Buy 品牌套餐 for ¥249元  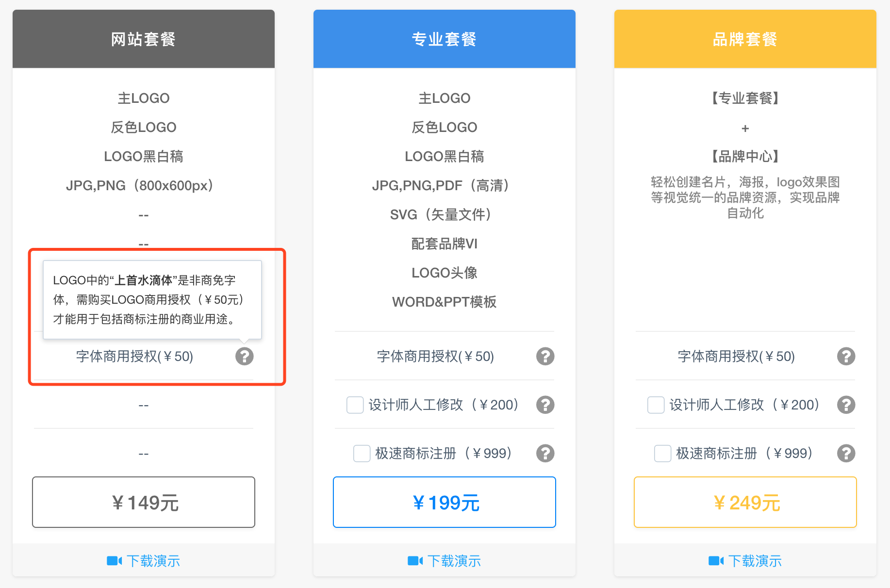click(745, 502)
